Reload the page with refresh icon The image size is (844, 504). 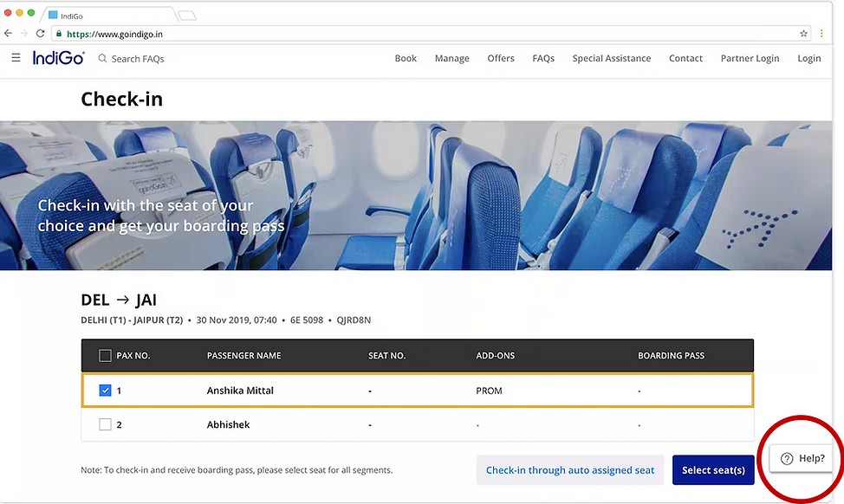click(x=40, y=34)
